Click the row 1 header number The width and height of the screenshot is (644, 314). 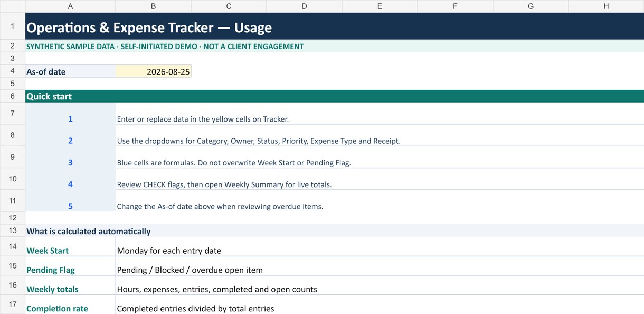(13, 26)
